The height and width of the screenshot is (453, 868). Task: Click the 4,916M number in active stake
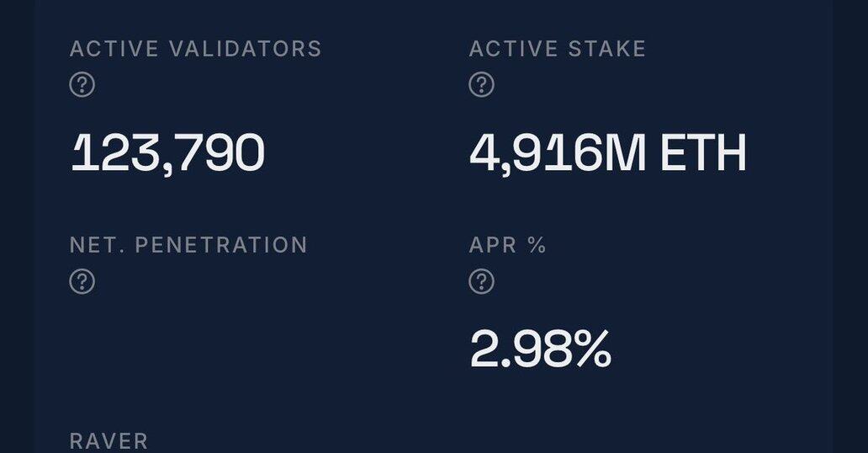(x=557, y=154)
